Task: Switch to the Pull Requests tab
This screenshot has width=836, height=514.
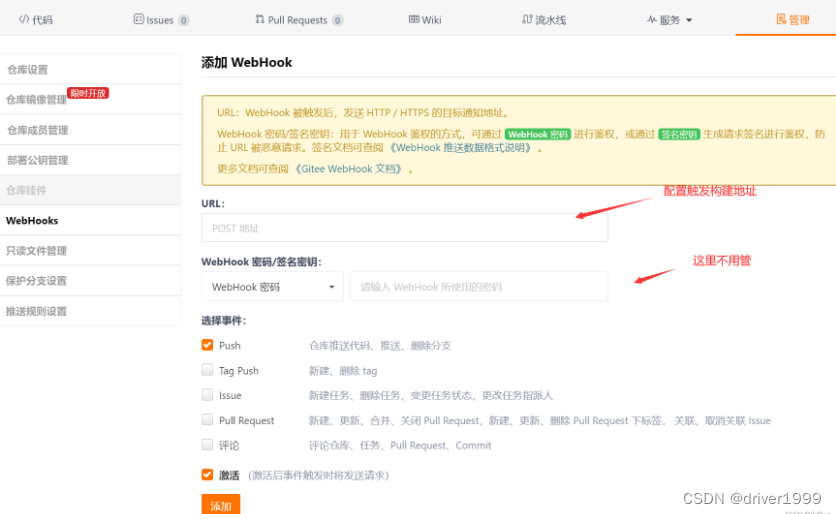Action: pyautogui.click(x=299, y=20)
